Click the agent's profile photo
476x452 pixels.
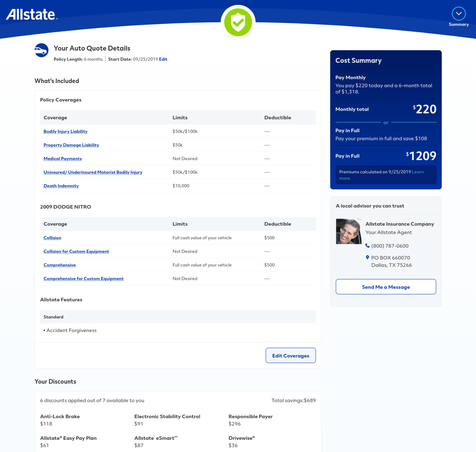pos(349,232)
